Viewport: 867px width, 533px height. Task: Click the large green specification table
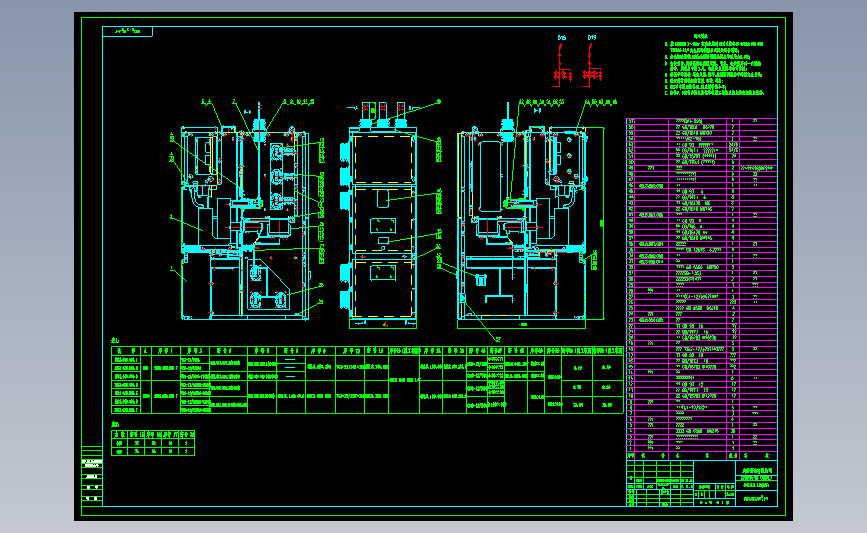[367, 380]
